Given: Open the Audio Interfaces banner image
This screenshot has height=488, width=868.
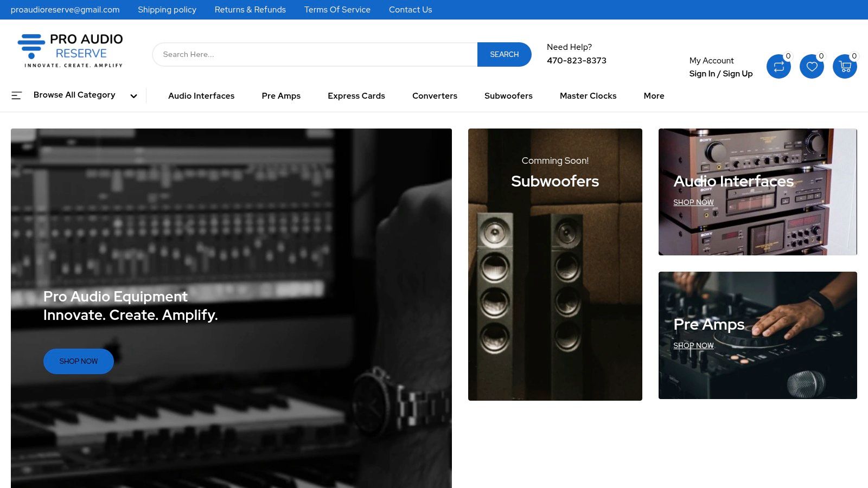Looking at the screenshot, I should (x=758, y=192).
